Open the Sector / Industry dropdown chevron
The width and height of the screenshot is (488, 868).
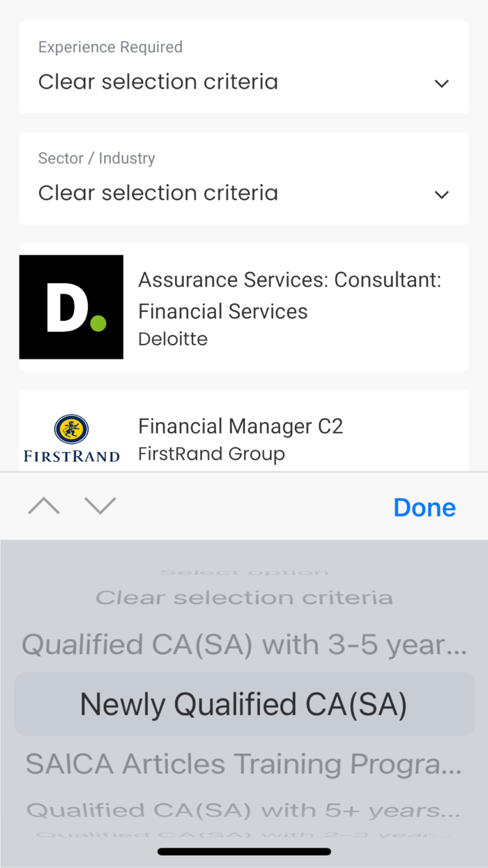[442, 194]
